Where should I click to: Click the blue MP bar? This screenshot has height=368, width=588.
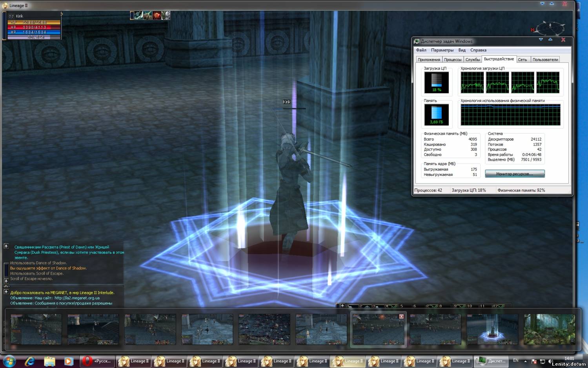pyautogui.click(x=34, y=32)
